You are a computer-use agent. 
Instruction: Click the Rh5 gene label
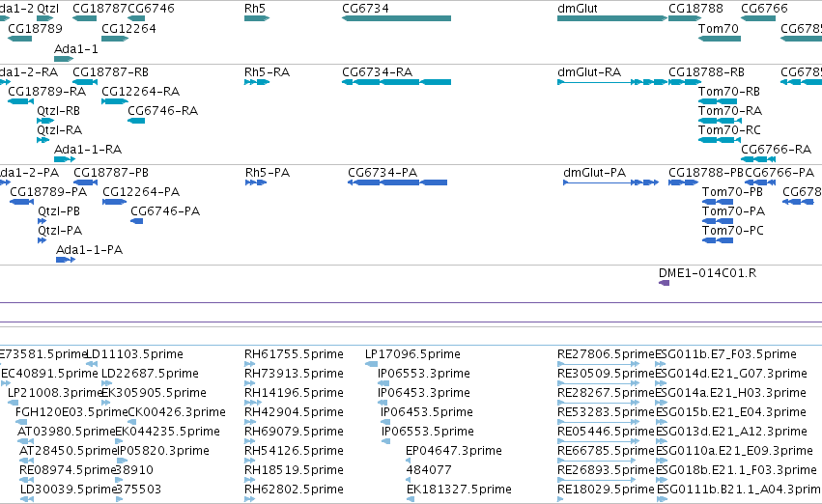255,9
